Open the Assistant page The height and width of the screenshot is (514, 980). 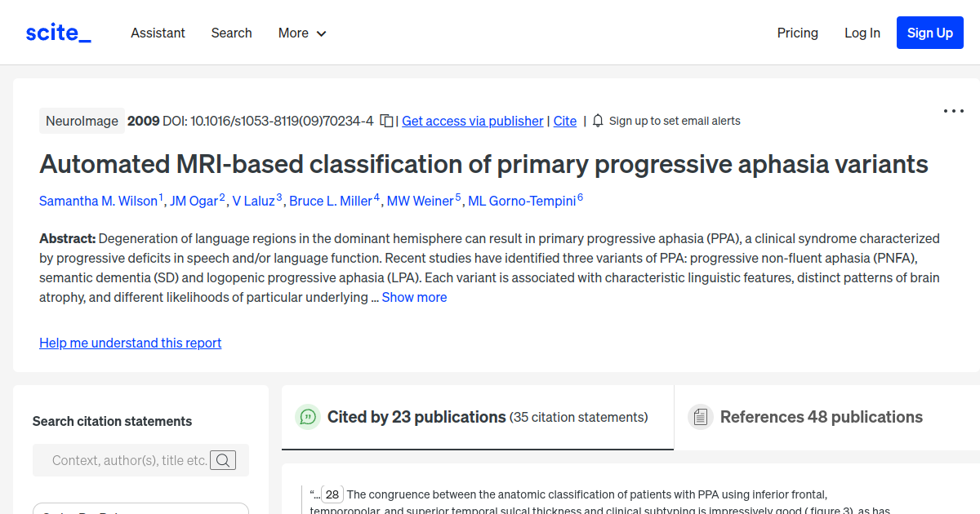click(x=158, y=33)
